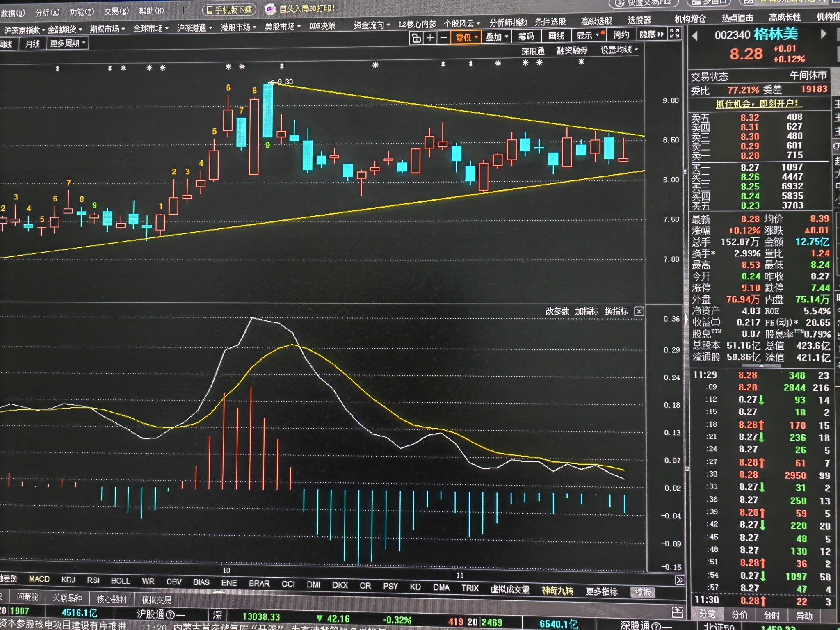
Task: Toggle 隐藏 hide side panel
Action: (x=651, y=34)
